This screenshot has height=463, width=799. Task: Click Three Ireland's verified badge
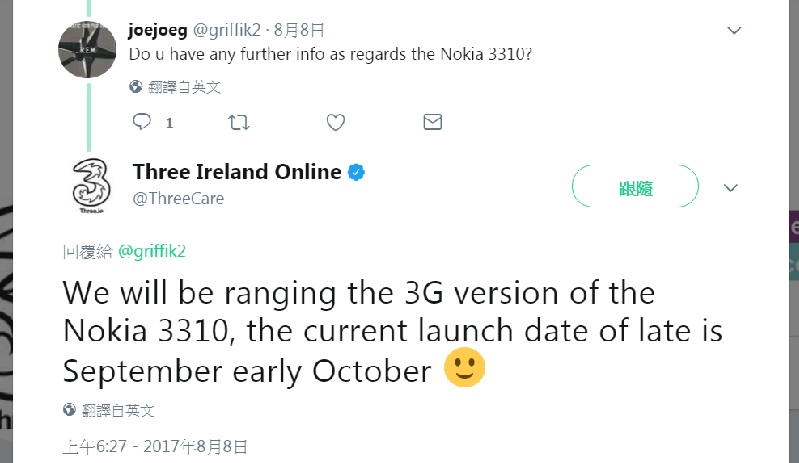[x=355, y=173]
